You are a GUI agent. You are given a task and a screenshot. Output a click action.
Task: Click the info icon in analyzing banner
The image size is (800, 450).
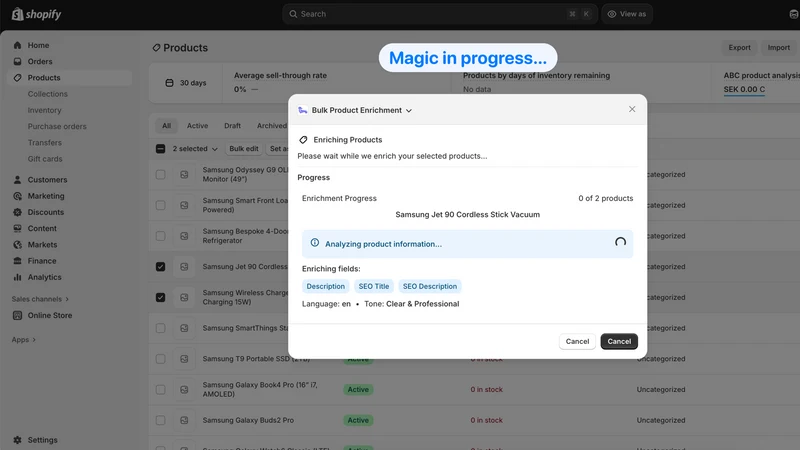(x=315, y=243)
